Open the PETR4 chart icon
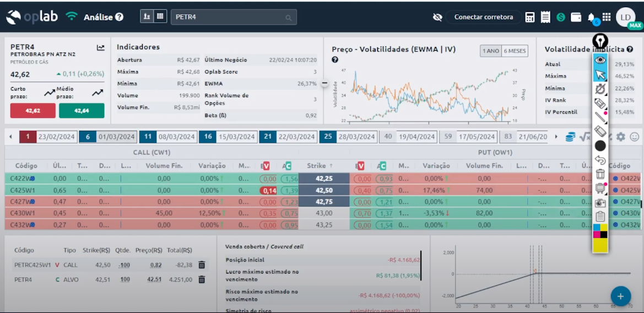644x313 pixels. point(101,48)
